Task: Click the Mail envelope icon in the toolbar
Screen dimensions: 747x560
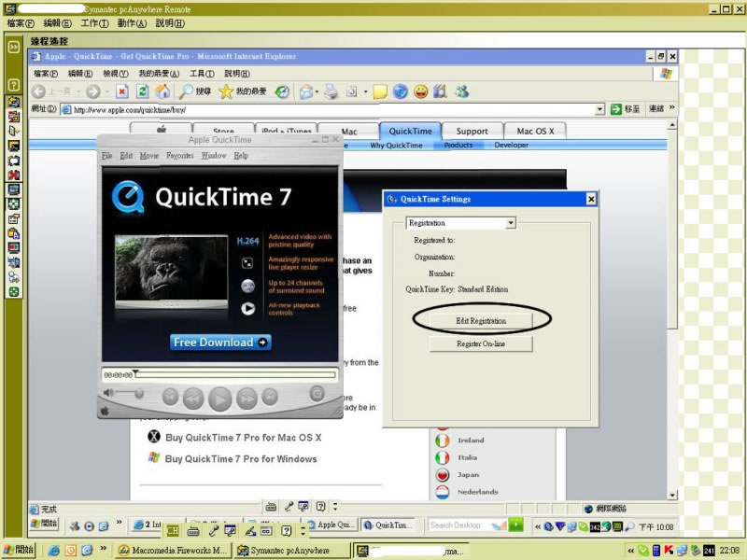Action: pyautogui.click(x=305, y=91)
